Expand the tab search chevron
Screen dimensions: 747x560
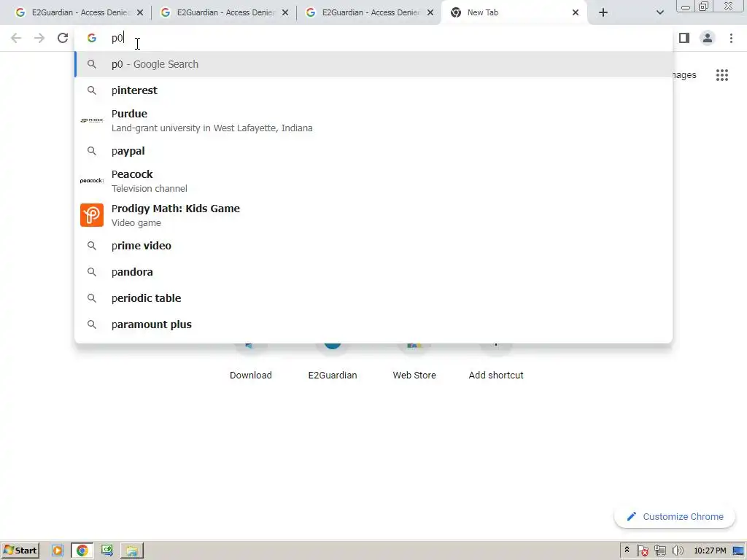[x=659, y=12]
